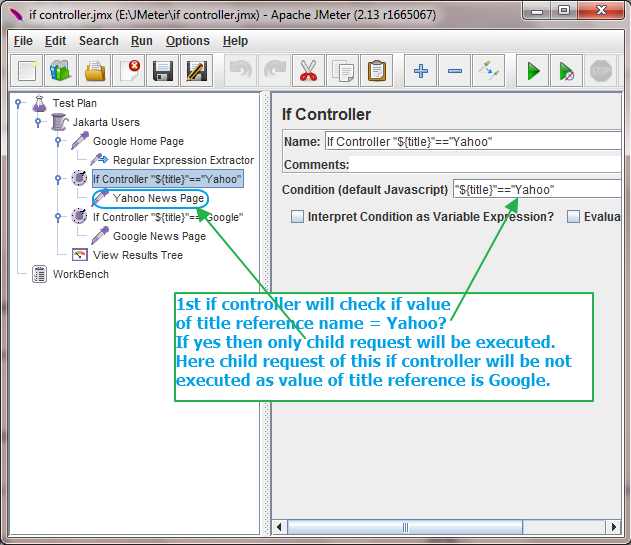Screen dimensions: 631x545
Task: Click the New test plan toolbar icon
Action: tap(27, 71)
